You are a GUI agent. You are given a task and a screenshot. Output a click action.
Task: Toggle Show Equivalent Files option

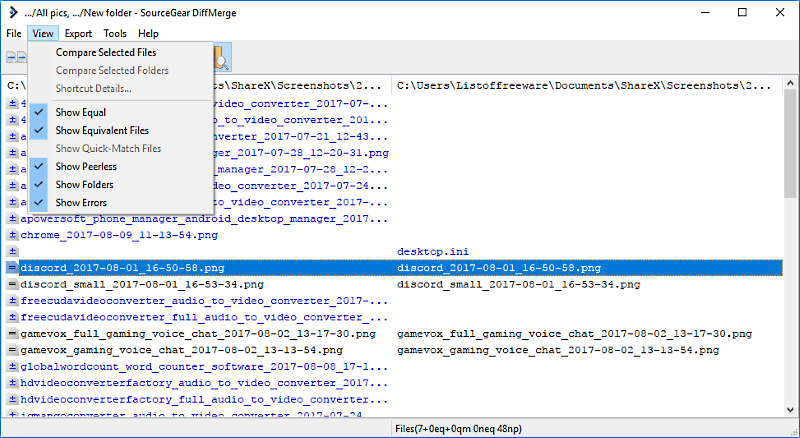tap(120, 130)
